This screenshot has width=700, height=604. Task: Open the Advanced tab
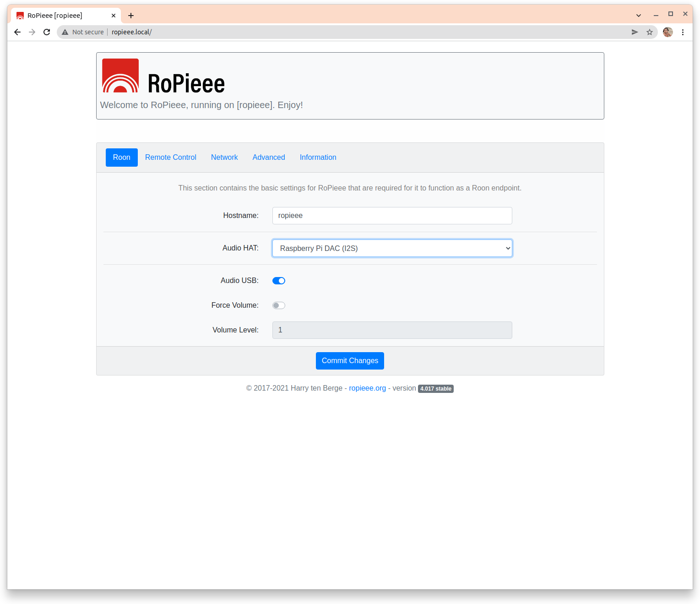269,158
